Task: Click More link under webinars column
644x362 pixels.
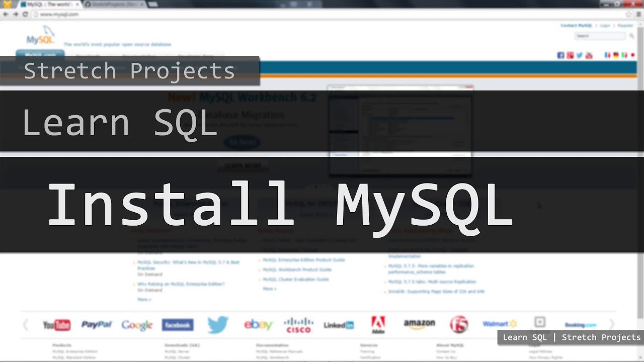Action: click(144, 299)
